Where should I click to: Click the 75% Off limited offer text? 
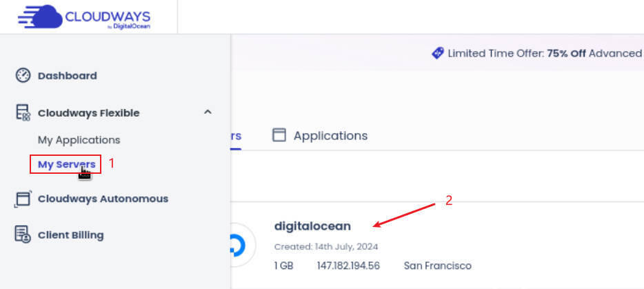[566, 53]
